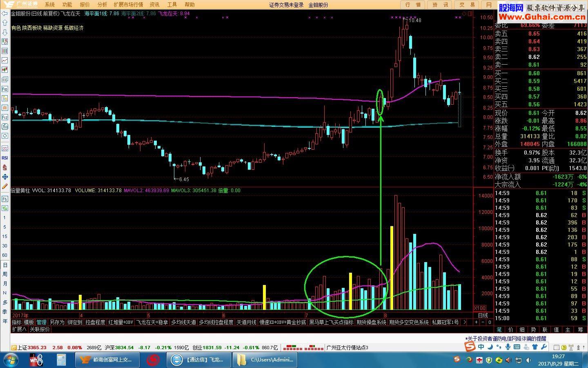Image resolution: width=588 pixels, height=368 pixels.
Task: Open the 扩展市场行情 menu
Action: click(x=129, y=4)
